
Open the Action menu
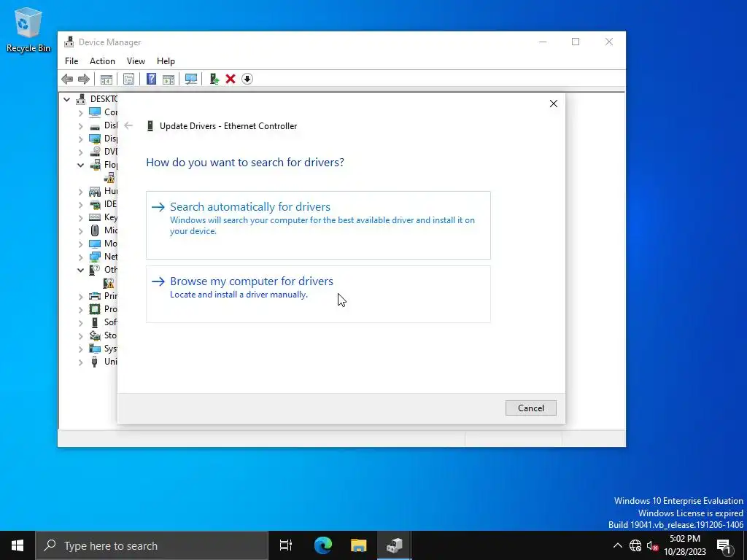[x=102, y=61]
